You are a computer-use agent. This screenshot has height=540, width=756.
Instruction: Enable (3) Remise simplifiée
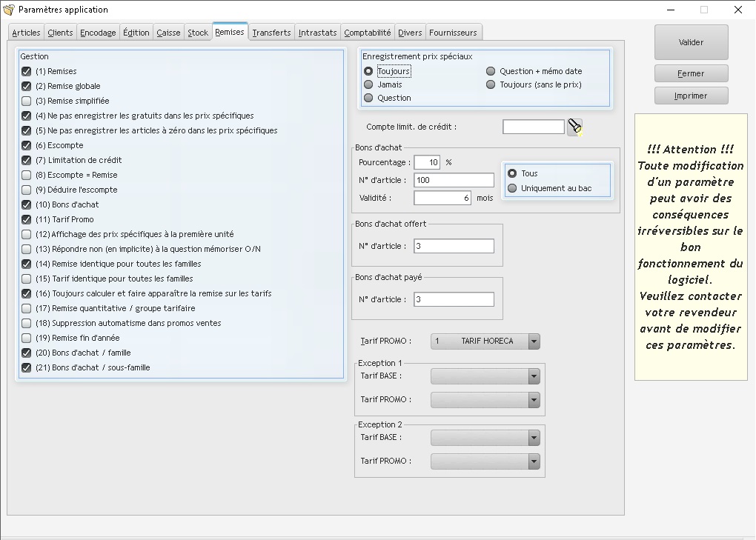click(27, 101)
